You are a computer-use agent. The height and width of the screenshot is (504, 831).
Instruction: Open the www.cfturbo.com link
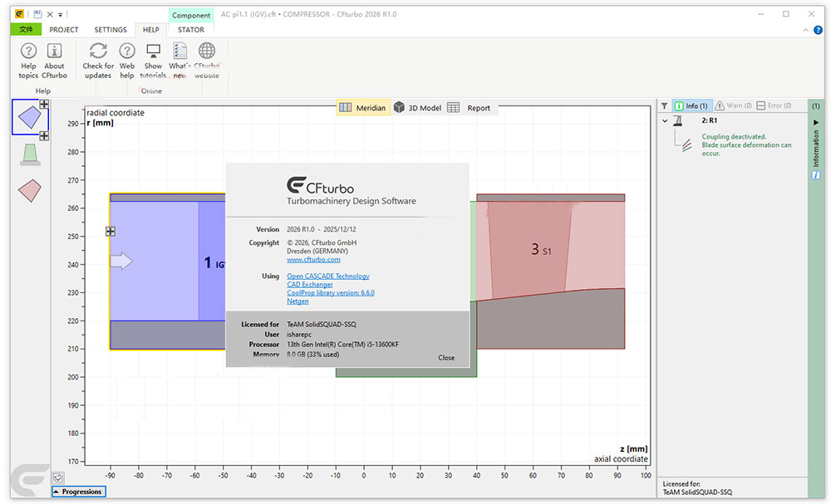(313, 260)
